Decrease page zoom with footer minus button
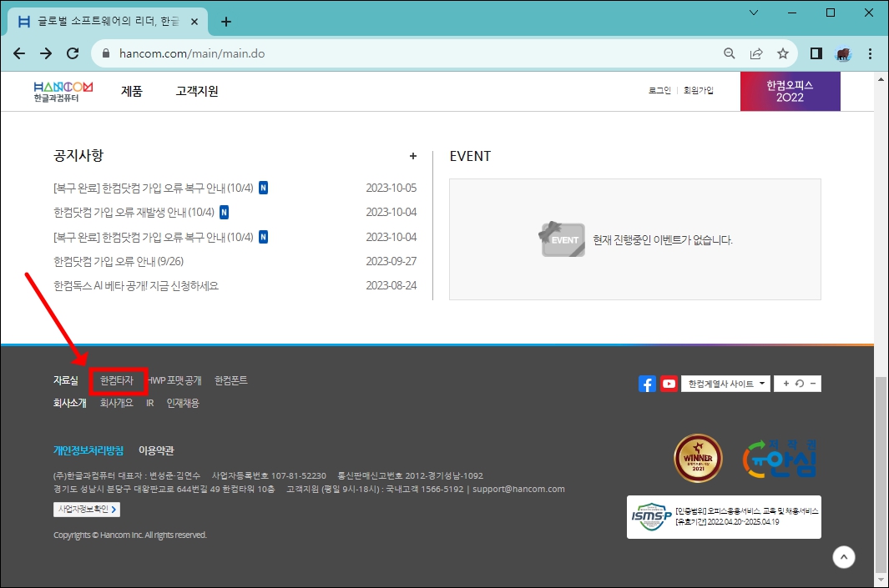 coord(813,384)
